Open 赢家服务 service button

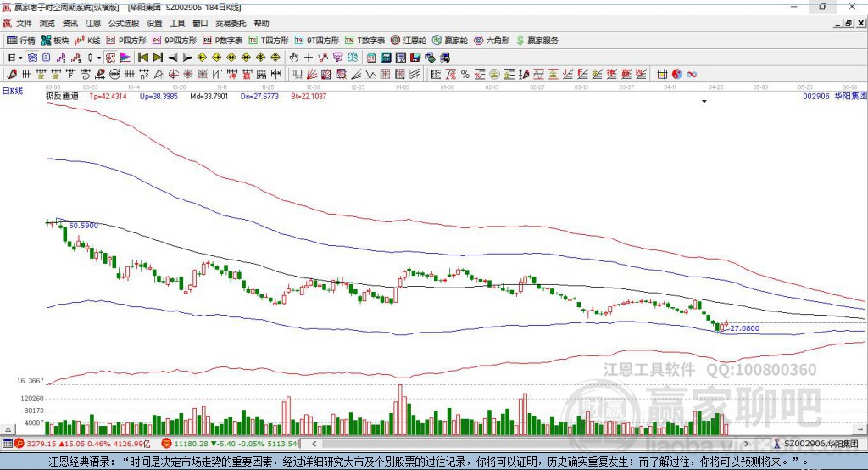(537, 41)
